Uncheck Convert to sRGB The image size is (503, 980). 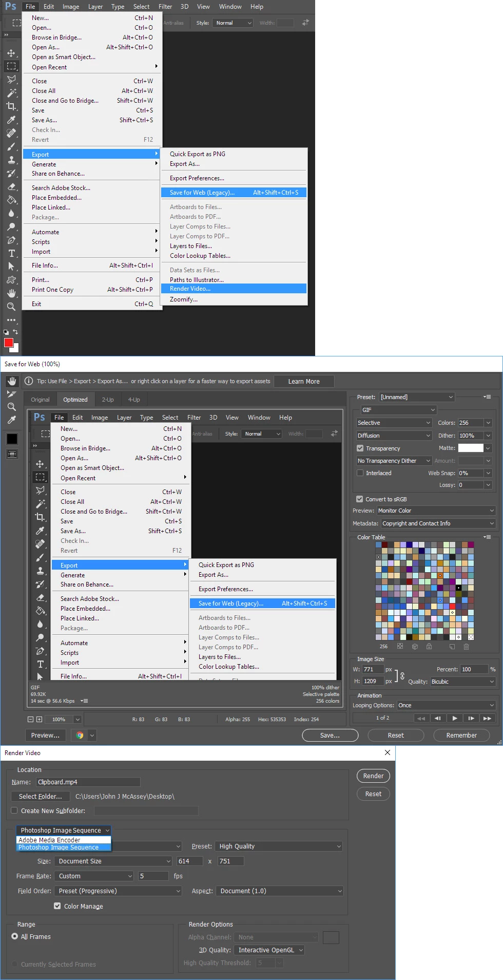360,499
